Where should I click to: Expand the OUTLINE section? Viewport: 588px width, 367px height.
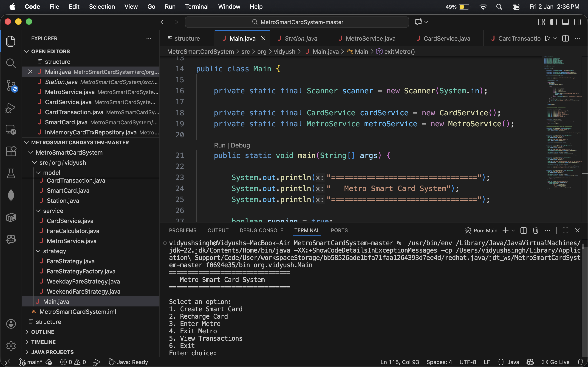[42, 332]
